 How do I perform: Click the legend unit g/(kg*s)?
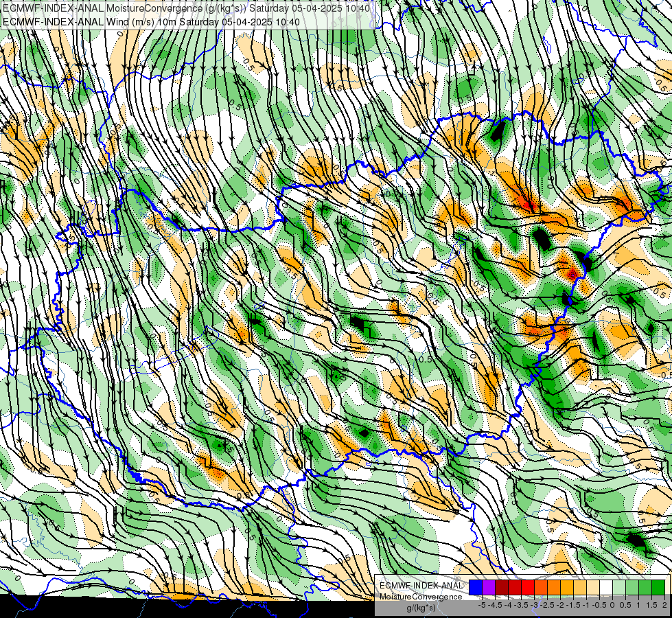point(421,608)
